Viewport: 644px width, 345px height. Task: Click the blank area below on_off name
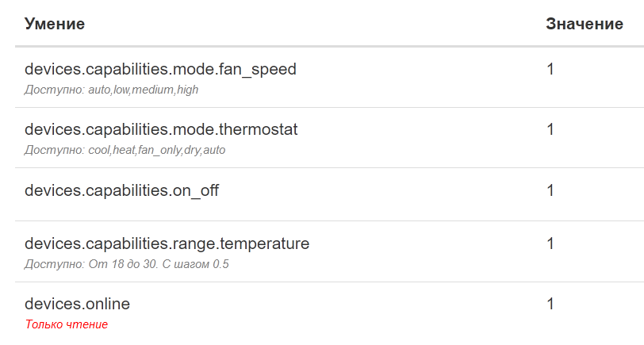(x=119, y=209)
